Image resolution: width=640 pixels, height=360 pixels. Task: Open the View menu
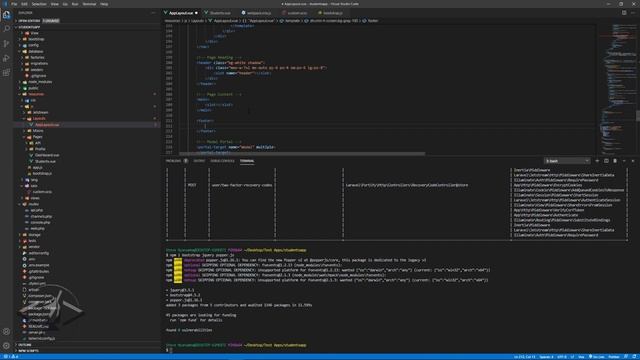54,4
